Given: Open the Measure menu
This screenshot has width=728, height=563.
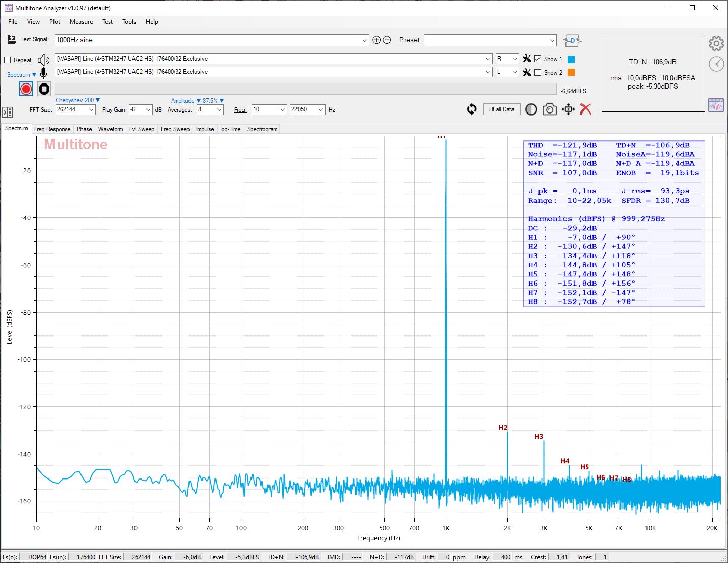Looking at the screenshot, I should 81,22.
